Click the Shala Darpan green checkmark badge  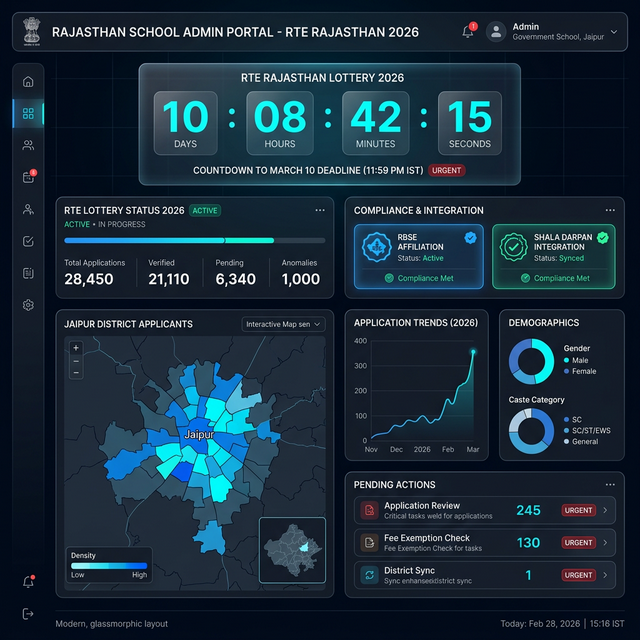(x=602, y=238)
